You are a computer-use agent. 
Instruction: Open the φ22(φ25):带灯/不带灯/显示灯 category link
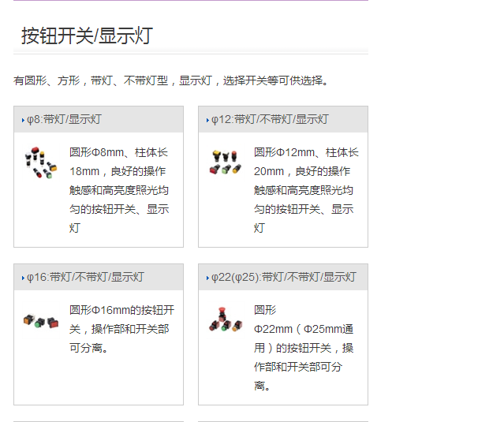[284, 278]
